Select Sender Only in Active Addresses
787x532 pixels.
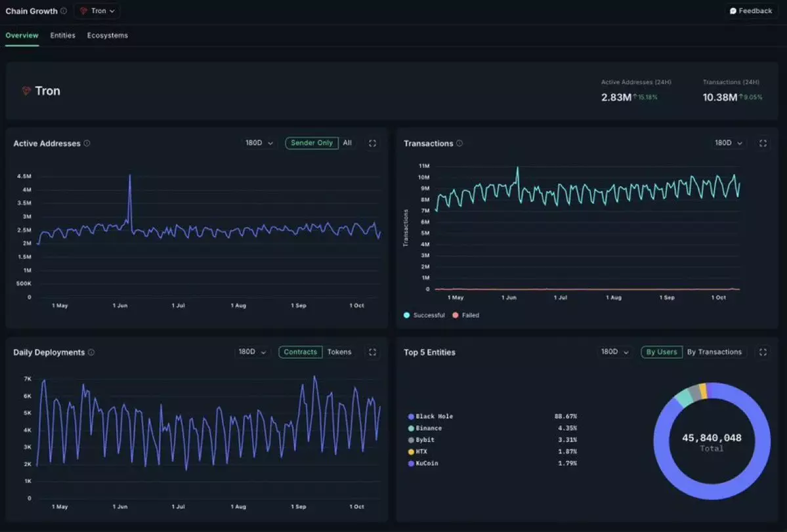[x=312, y=143]
